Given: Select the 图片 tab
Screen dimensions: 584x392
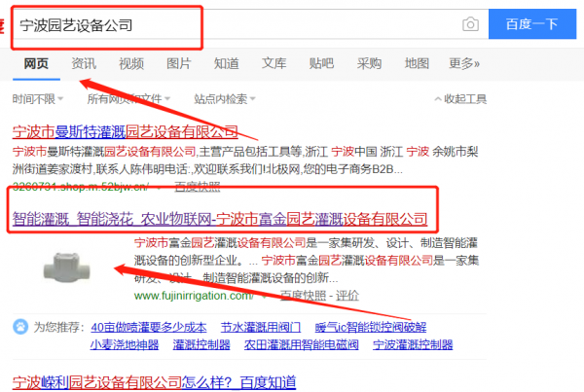Looking at the screenshot, I should pyautogui.click(x=179, y=63).
